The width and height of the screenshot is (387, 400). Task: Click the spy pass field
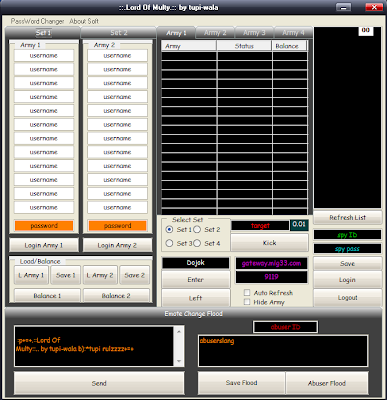coord(347,249)
